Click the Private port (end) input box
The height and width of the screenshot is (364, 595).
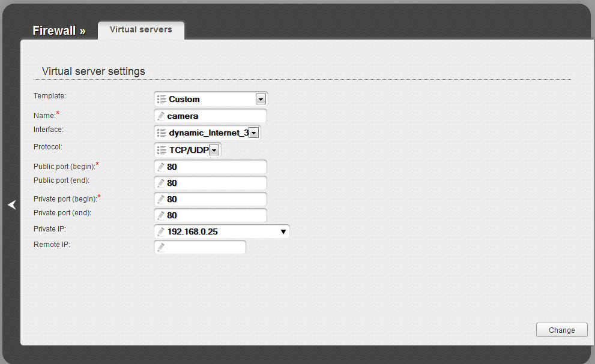[x=215, y=215]
